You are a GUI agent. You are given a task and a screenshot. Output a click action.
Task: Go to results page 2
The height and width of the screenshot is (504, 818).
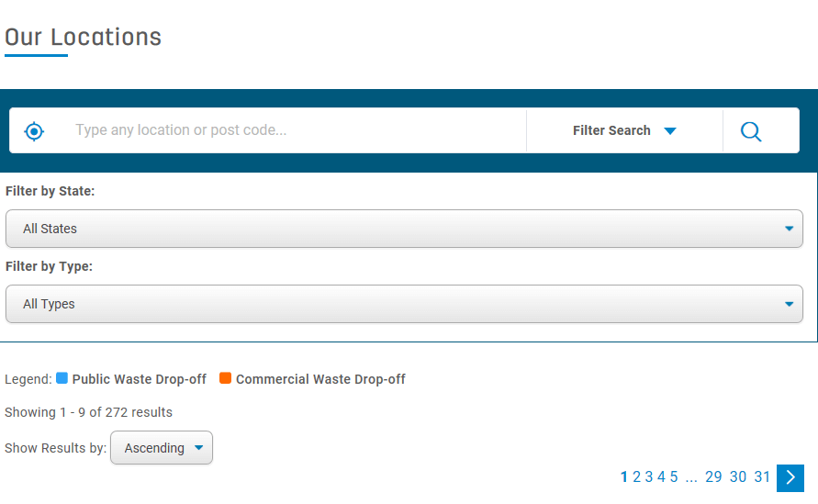[637, 476]
